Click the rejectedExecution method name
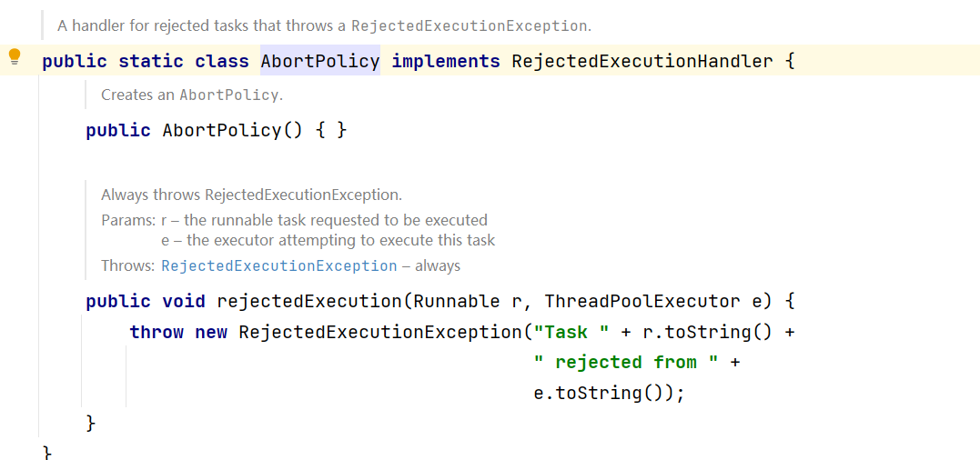Screen dimensions: 980x460 coord(308,301)
